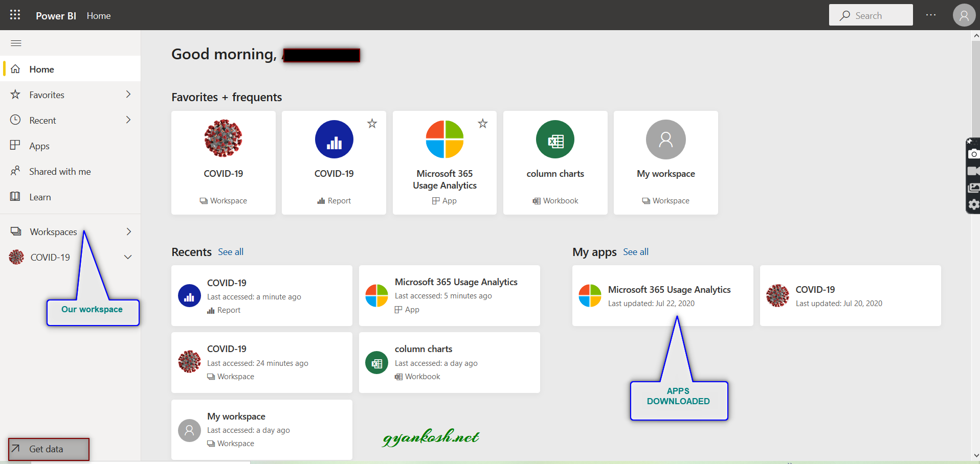Click the COVID-19 virus icon in sidebar

coord(16,257)
